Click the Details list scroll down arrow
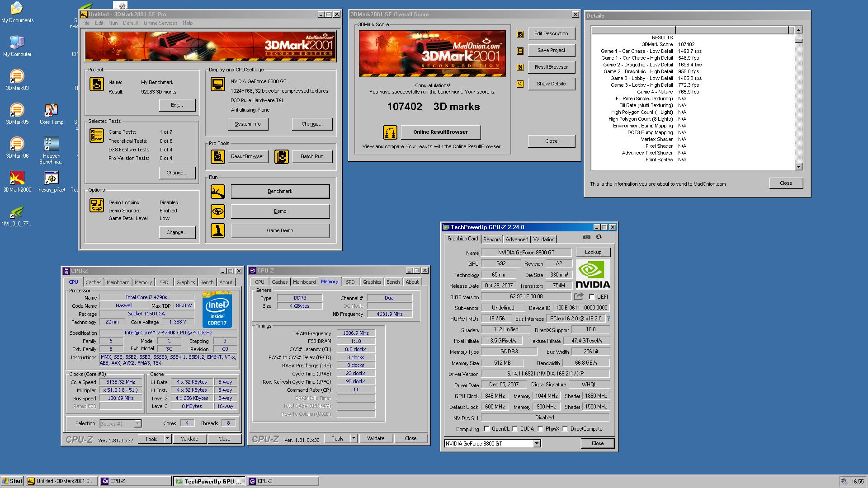 [x=798, y=167]
